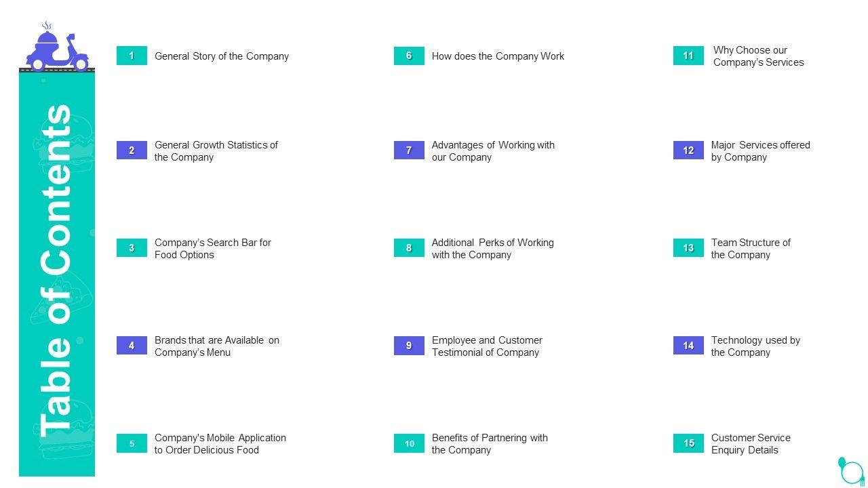Click the number 15 teal badge
Image resolution: width=868 pixels, height=488 pixels.
688,443
